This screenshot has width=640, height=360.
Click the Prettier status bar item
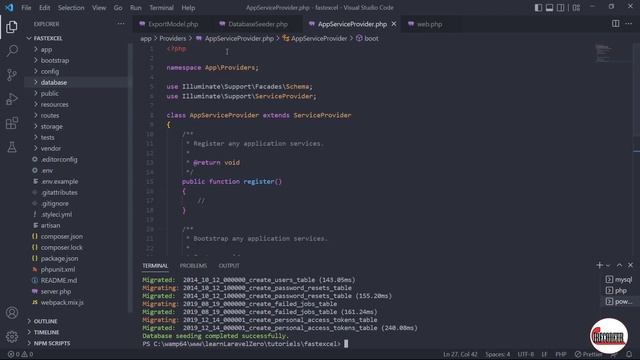click(588, 354)
